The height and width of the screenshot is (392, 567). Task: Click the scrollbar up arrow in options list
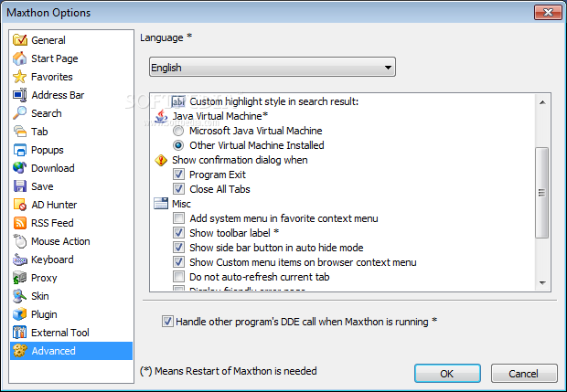point(542,102)
